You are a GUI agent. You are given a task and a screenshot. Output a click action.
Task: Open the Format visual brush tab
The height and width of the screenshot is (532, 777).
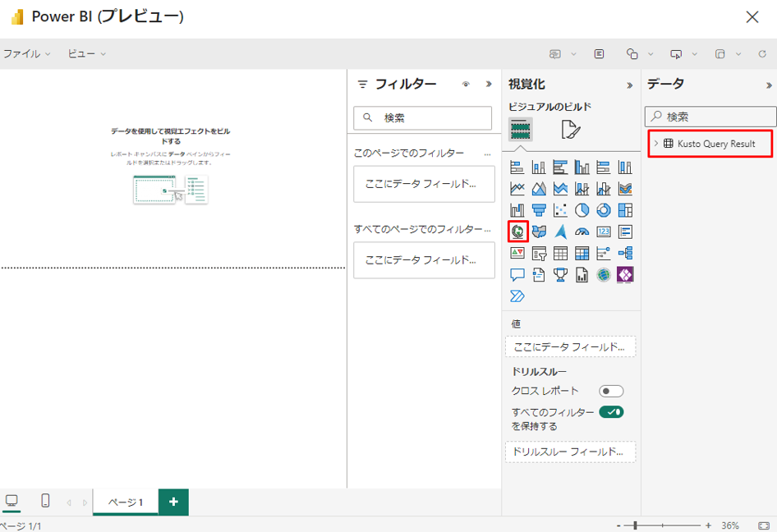coord(570,129)
